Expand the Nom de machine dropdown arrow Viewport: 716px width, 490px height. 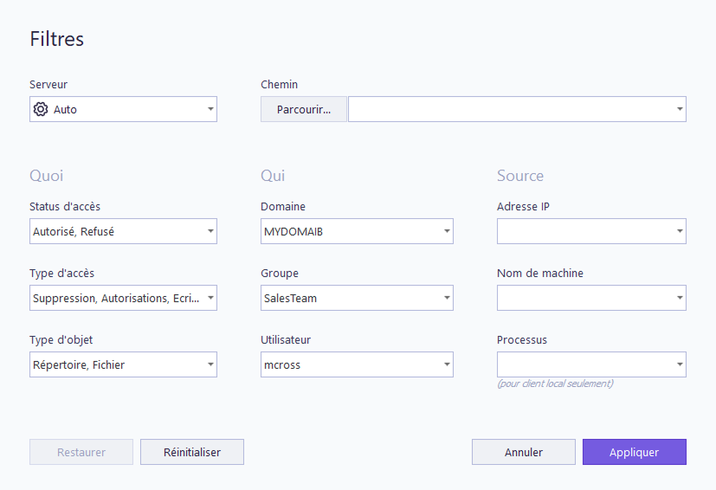[680, 298]
